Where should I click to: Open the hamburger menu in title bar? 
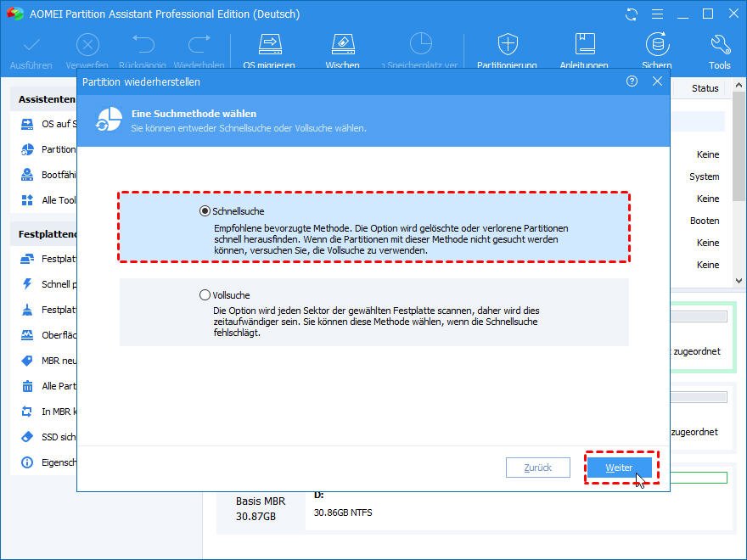click(x=657, y=14)
